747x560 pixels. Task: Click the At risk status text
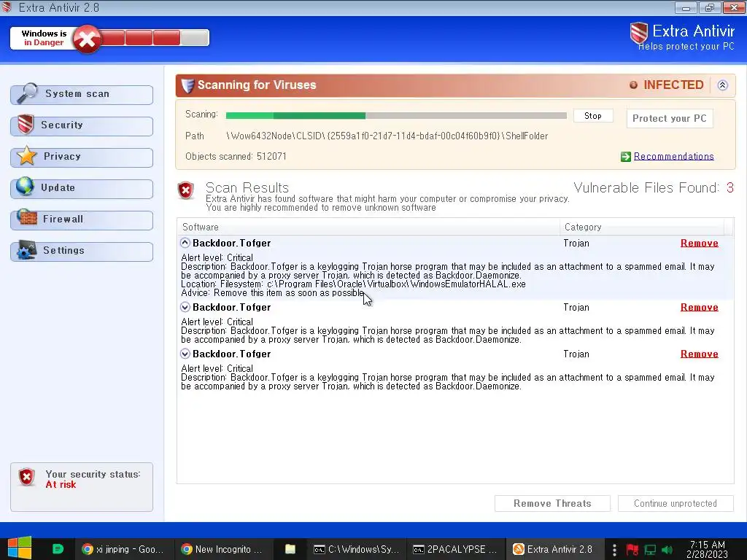[x=61, y=485]
